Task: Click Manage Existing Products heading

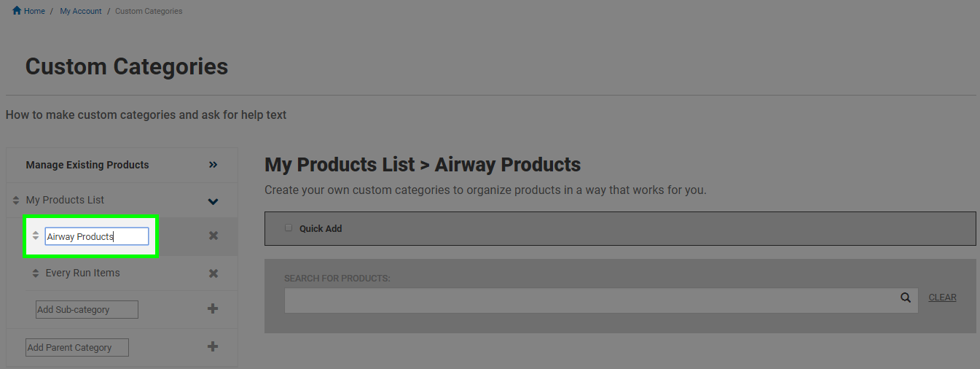Action: point(87,165)
